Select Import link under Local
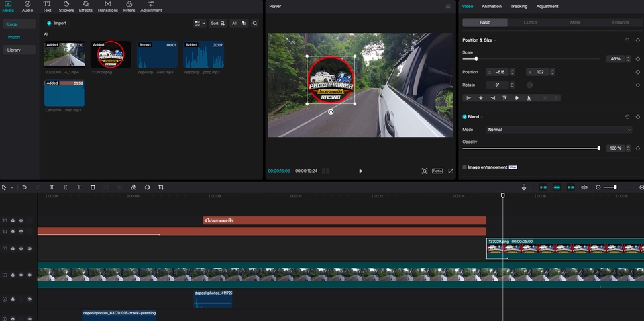 pyautogui.click(x=14, y=37)
